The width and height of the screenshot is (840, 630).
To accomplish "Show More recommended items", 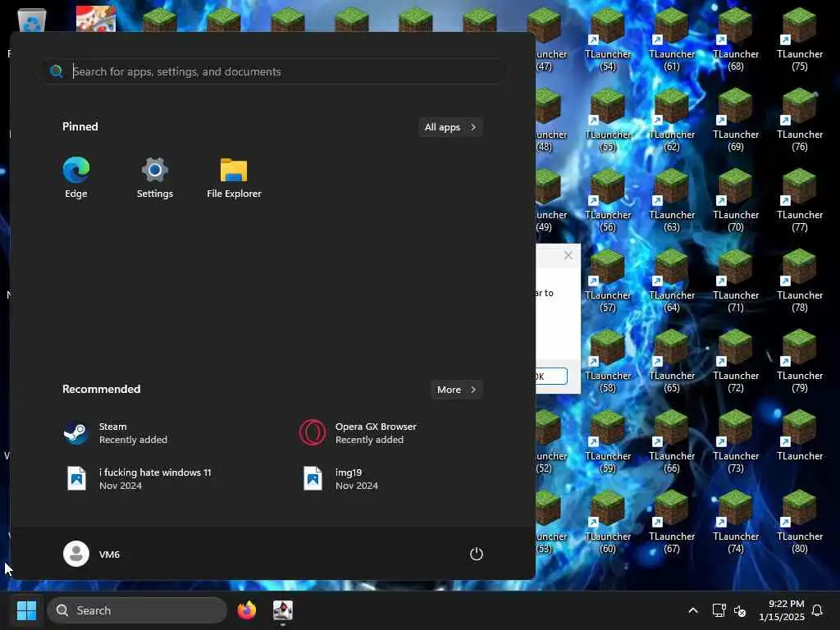I will 456,390.
